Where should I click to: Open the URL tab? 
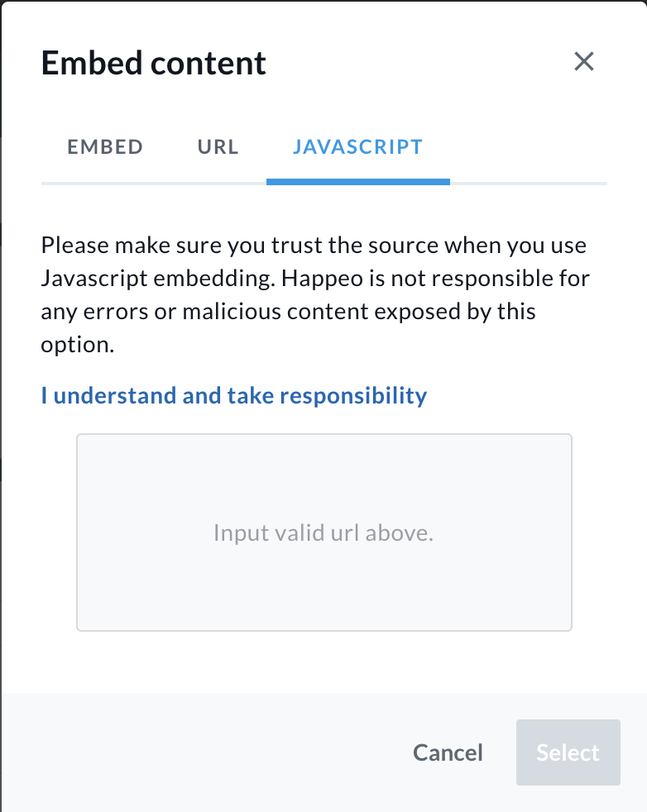[218, 147]
